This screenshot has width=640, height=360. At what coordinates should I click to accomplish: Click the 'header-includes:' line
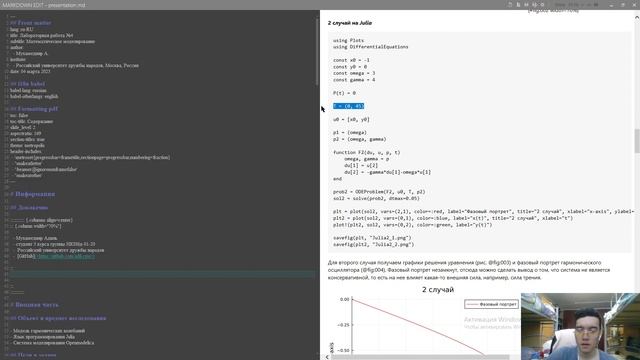pos(26,151)
